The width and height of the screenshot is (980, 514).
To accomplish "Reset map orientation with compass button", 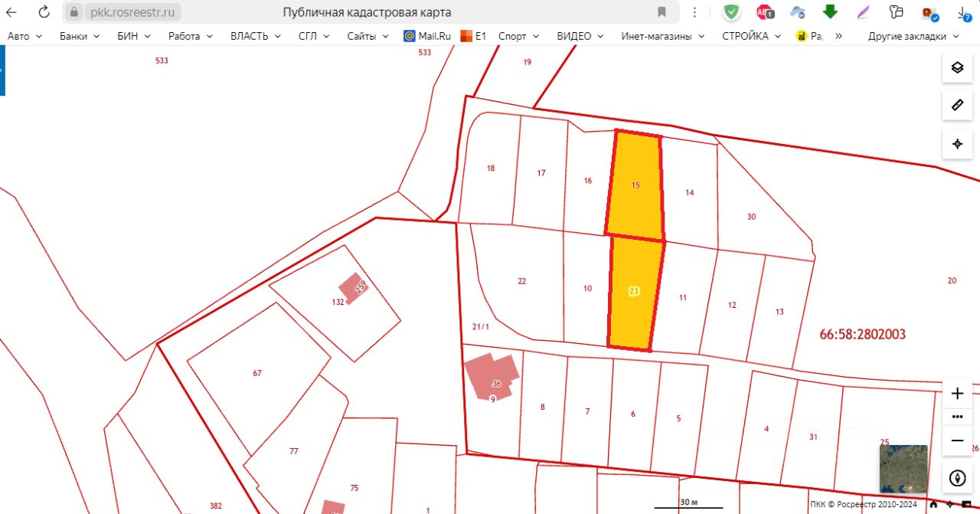I will [957, 479].
